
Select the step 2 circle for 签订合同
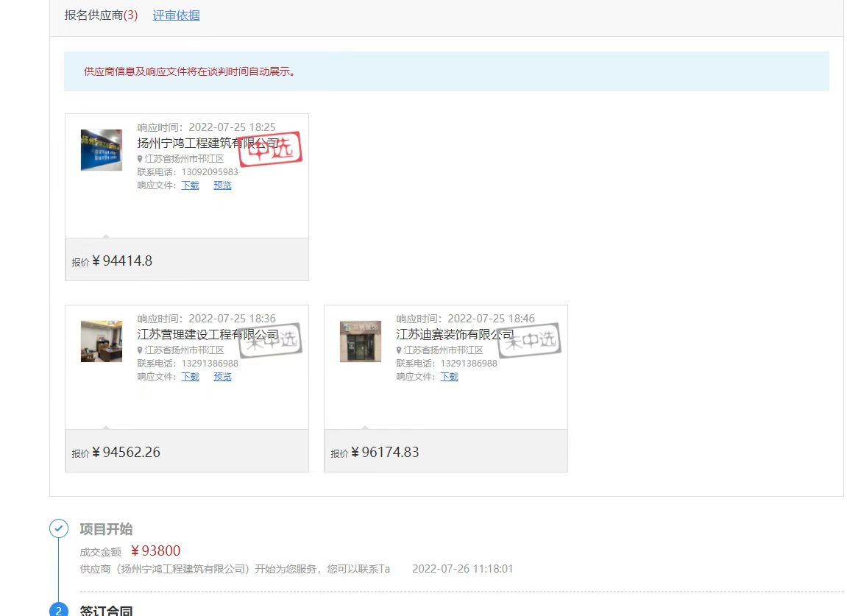[x=59, y=610]
